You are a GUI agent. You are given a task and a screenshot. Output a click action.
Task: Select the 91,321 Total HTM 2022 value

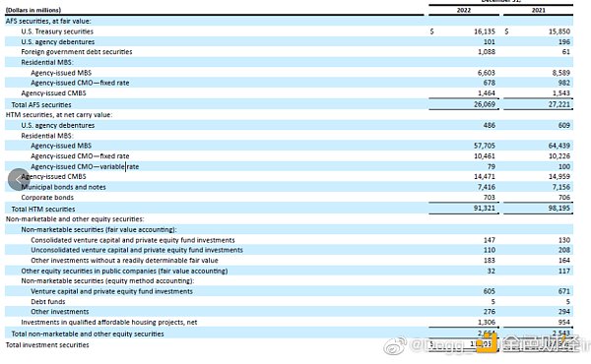coord(485,208)
